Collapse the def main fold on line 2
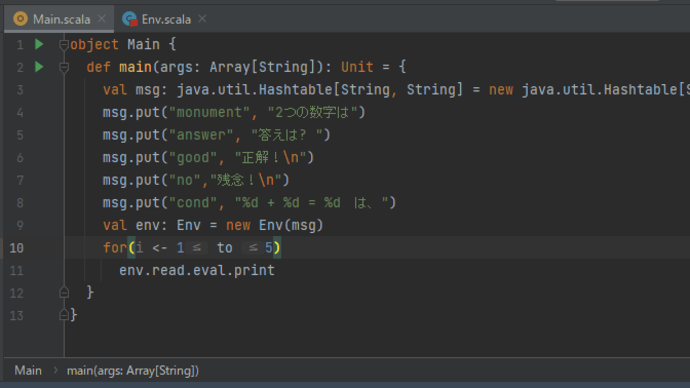This screenshot has width=690, height=388. (64, 67)
